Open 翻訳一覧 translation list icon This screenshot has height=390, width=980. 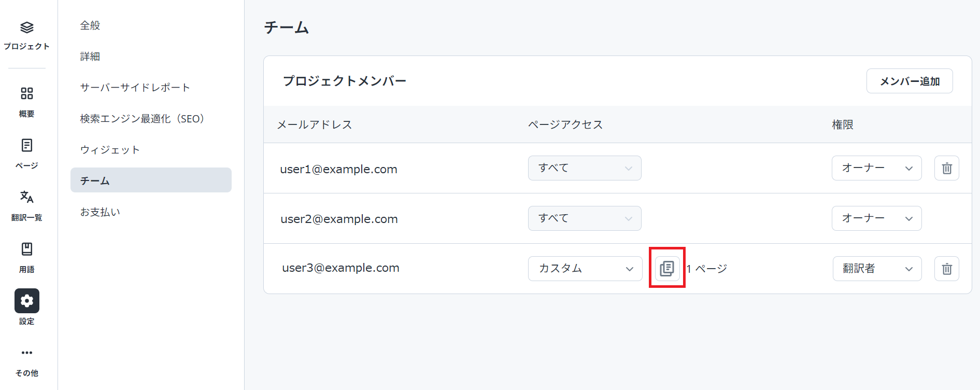tap(27, 197)
